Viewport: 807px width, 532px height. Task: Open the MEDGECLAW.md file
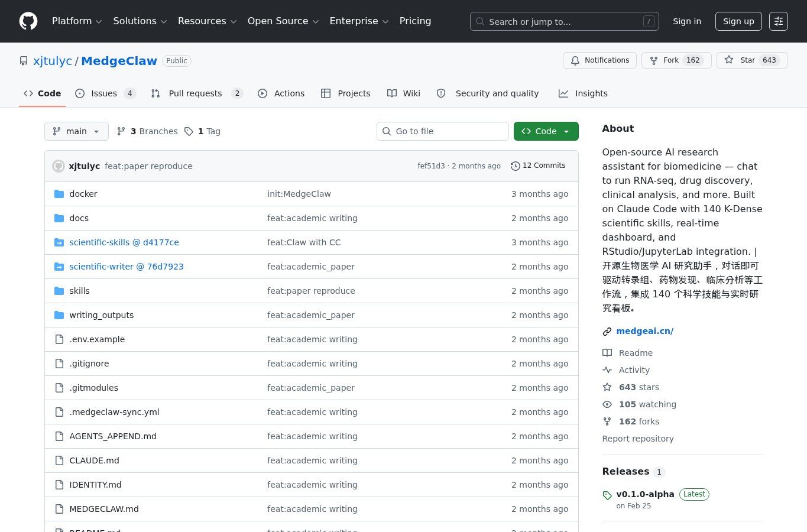click(x=104, y=509)
